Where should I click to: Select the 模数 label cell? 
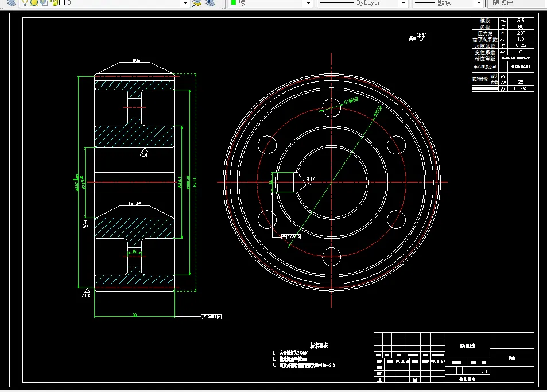tap(485, 21)
